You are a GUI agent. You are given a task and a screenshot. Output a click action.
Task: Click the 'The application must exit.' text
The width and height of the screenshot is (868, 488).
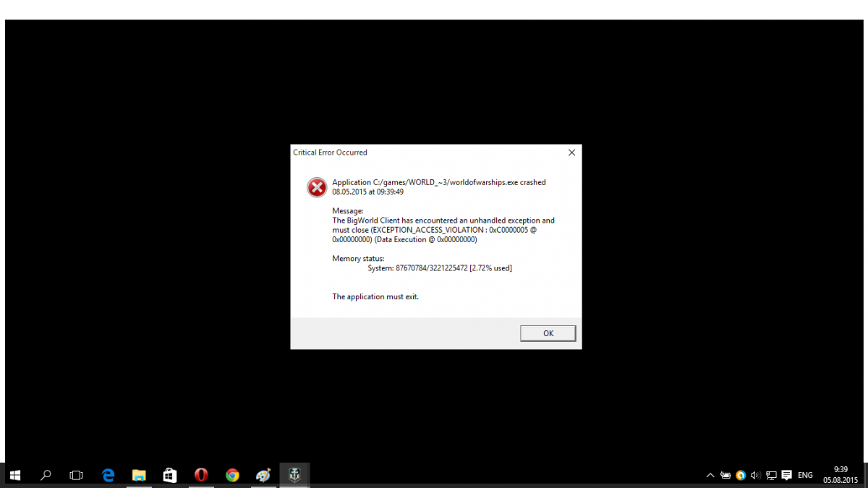pos(375,297)
